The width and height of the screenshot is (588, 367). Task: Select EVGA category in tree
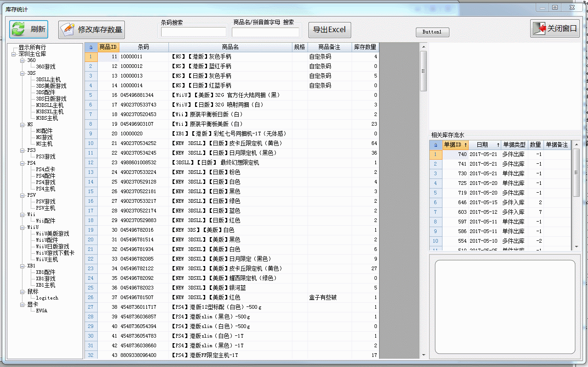42,311
